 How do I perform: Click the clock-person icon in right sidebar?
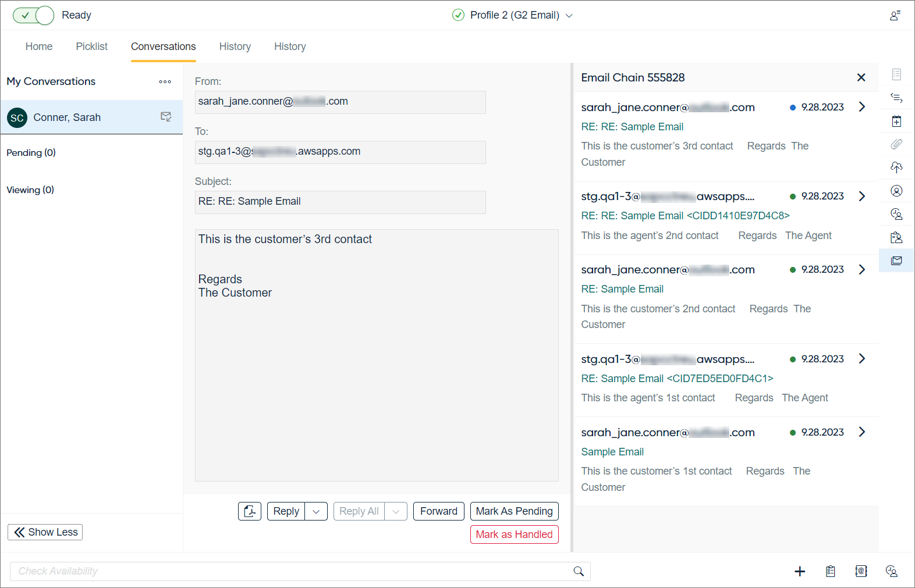[896, 214]
